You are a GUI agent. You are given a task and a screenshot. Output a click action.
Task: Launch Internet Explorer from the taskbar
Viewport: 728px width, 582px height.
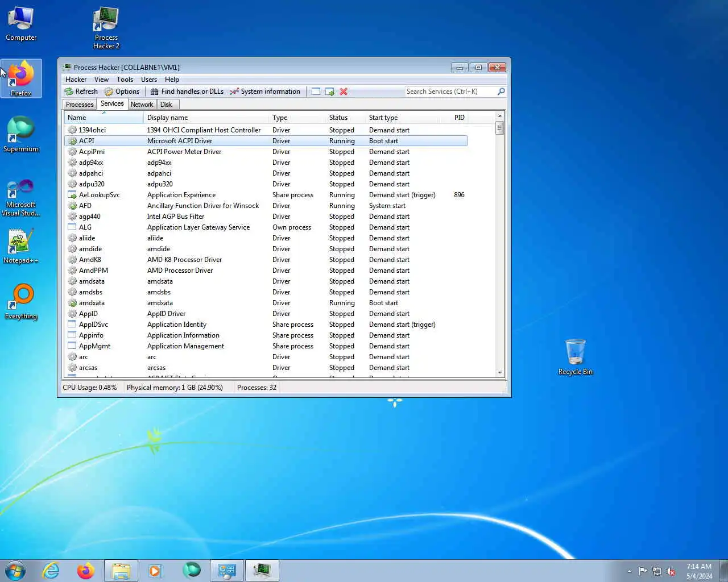[x=51, y=571]
